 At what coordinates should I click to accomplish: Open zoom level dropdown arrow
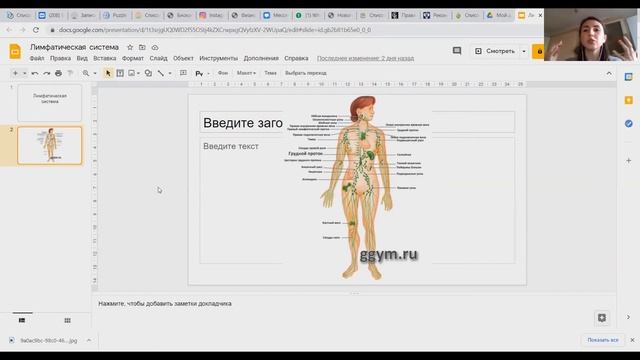click(x=95, y=73)
